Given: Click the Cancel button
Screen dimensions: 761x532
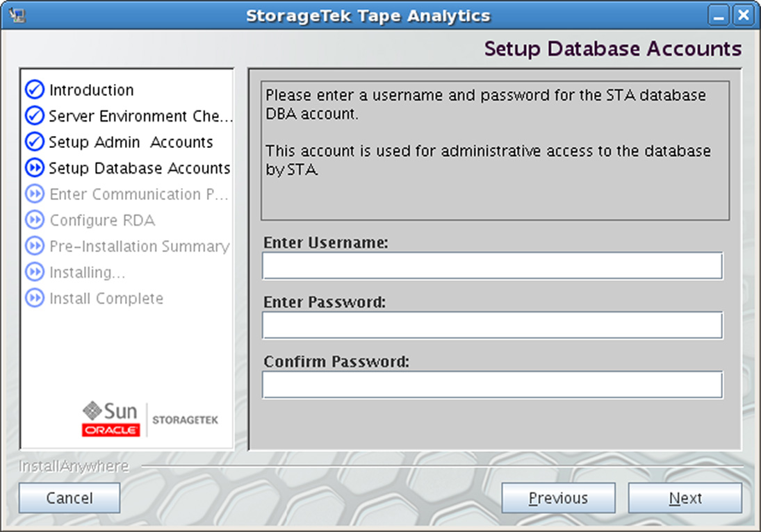Looking at the screenshot, I should (x=69, y=498).
